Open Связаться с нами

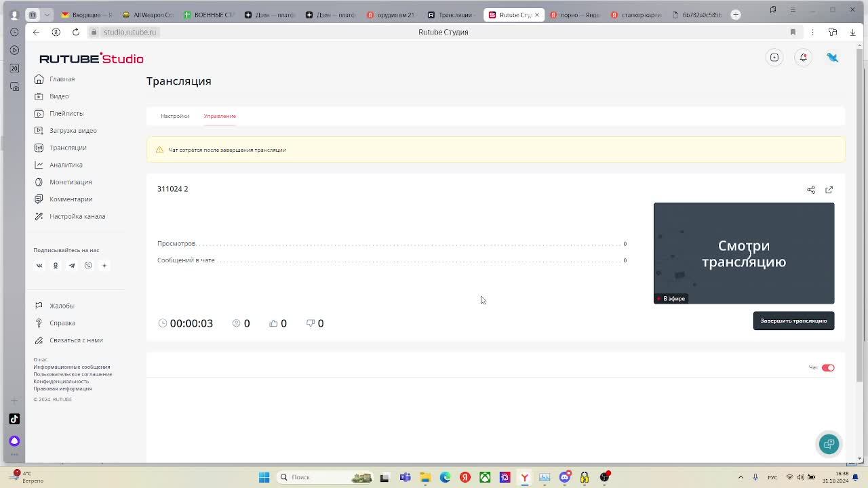[x=68, y=340]
